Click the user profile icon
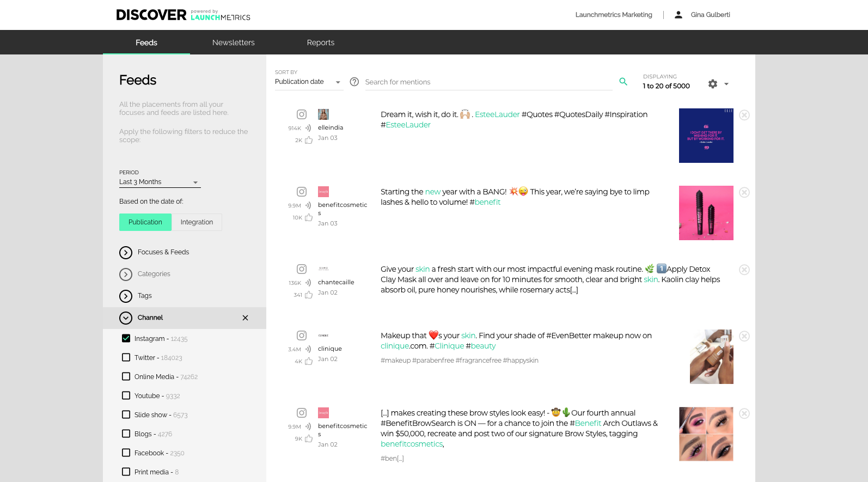Viewport: 868px width, 482px height. 678,15
